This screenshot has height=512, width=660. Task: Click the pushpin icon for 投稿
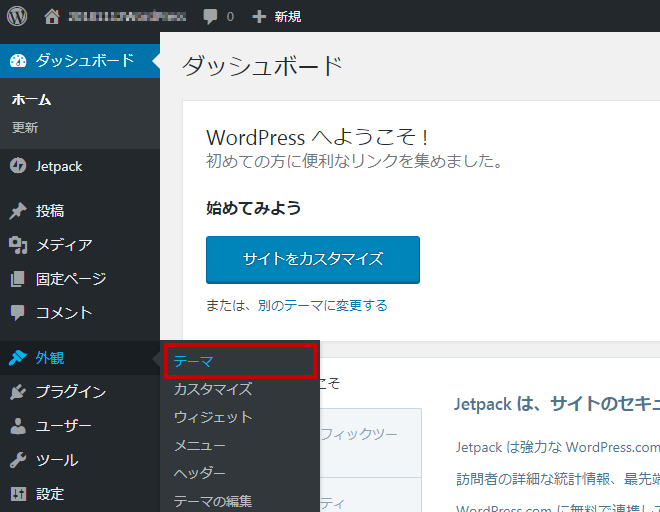click(x=17, y=211)
